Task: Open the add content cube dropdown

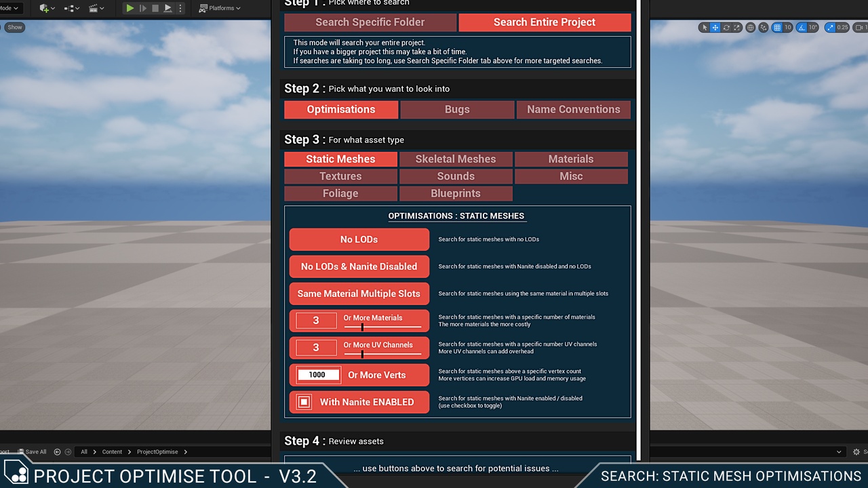Action: pyautogui.click(x=47, y=8)
